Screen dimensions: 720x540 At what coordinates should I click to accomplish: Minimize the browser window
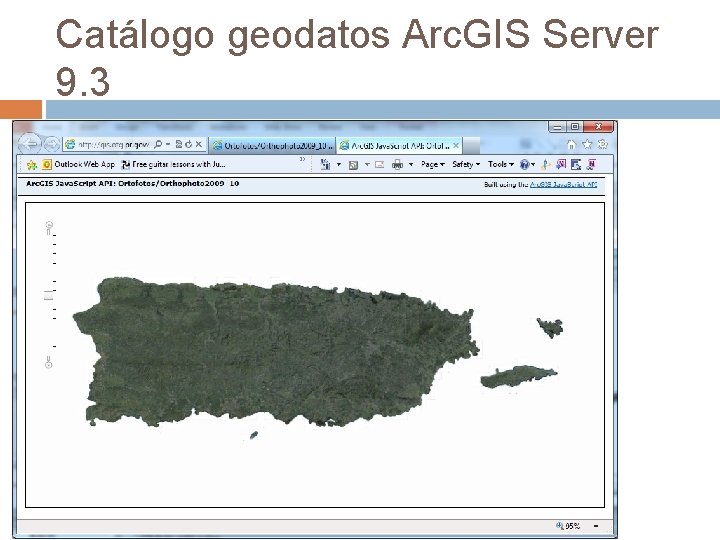557,127
